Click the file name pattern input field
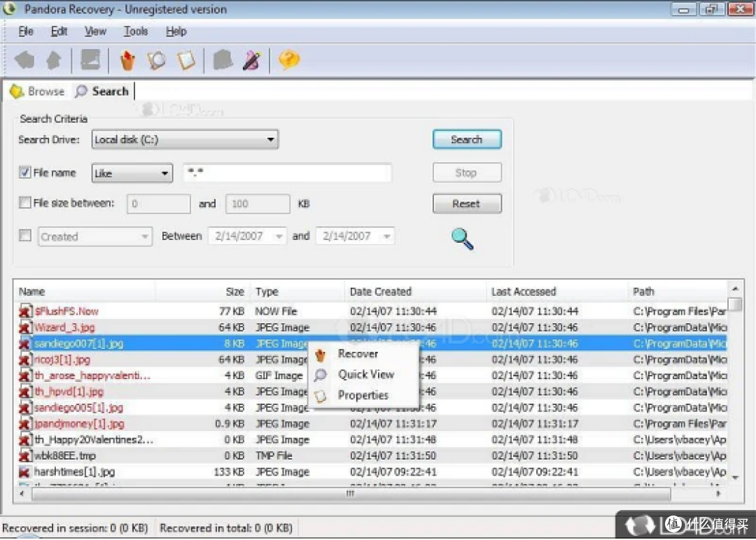The width and height of the screenshot is (756, 540). click(288, 173)
